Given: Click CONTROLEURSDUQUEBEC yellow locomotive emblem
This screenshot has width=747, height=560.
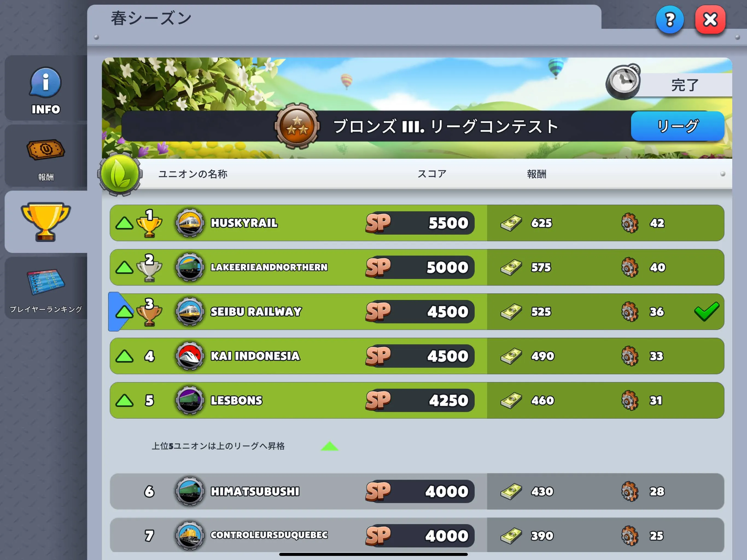Looking at the screenshot, I should point(190,536).
